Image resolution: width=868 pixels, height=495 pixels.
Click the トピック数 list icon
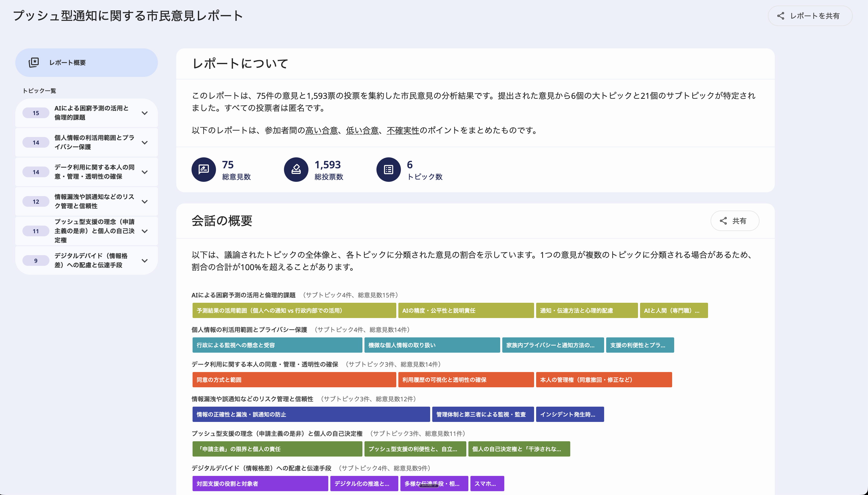389,169
